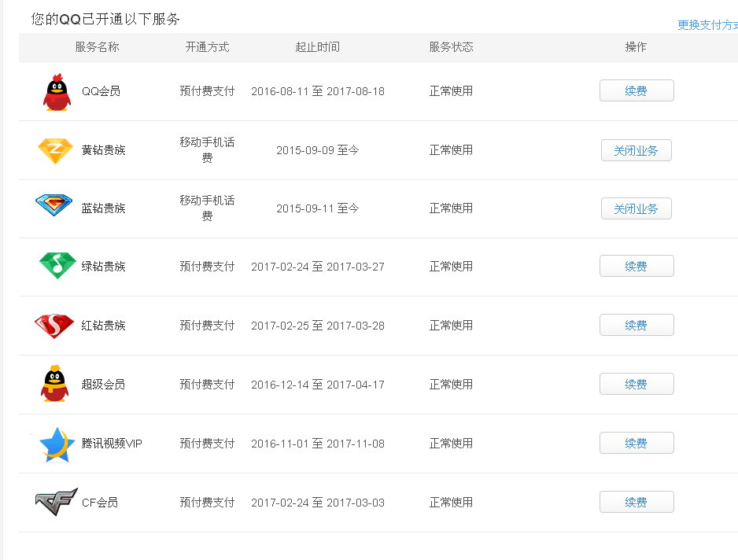The width and height of the screenshot is (738, 560).
Task: Click the date range 2016-08-11 至 2017-08-18
Action: [x=318, y=90]
